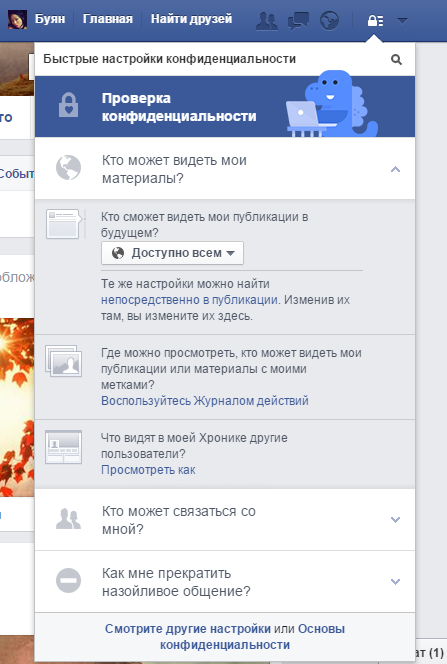Click globe icon beside 'Кто может видеть мои материалы?'

tap(69, 168)
